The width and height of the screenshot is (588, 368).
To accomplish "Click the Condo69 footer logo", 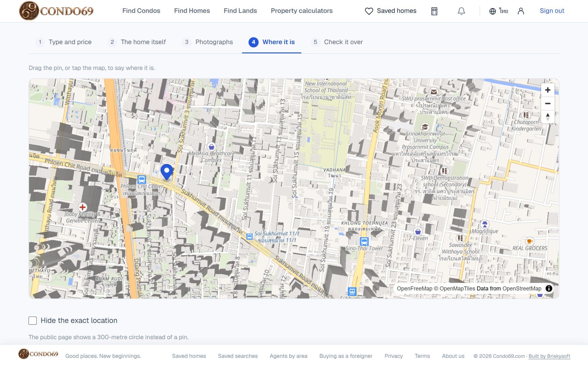I will click(38, 354).
